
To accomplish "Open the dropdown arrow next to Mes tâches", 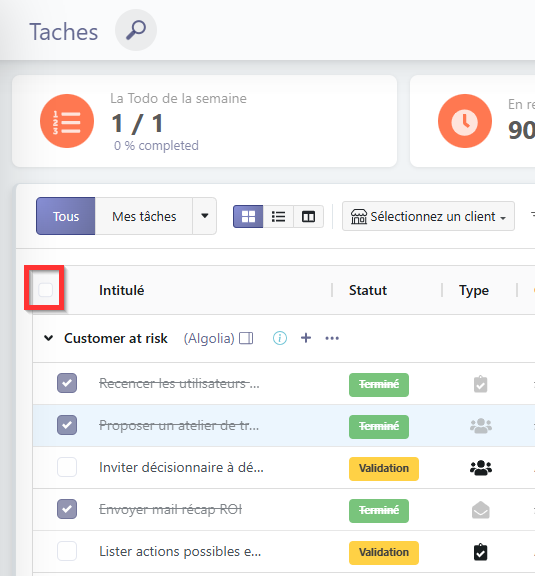I will tap(205, 216).
